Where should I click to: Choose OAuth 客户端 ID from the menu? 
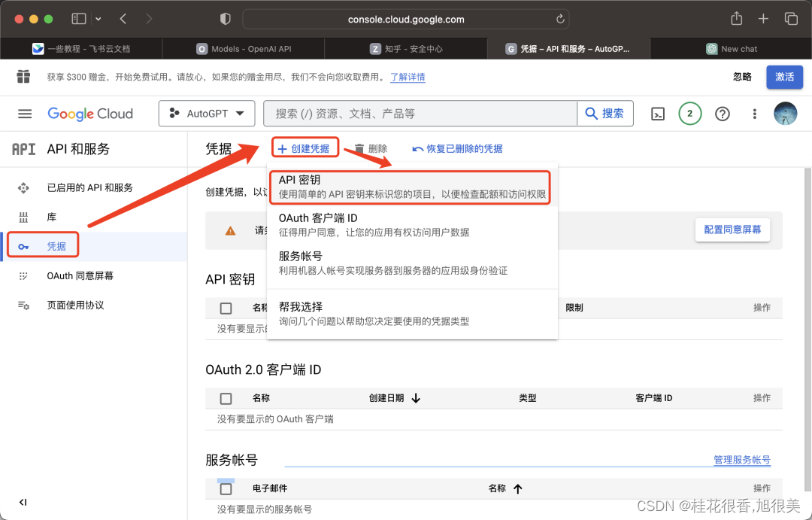(x=412, y=225)
